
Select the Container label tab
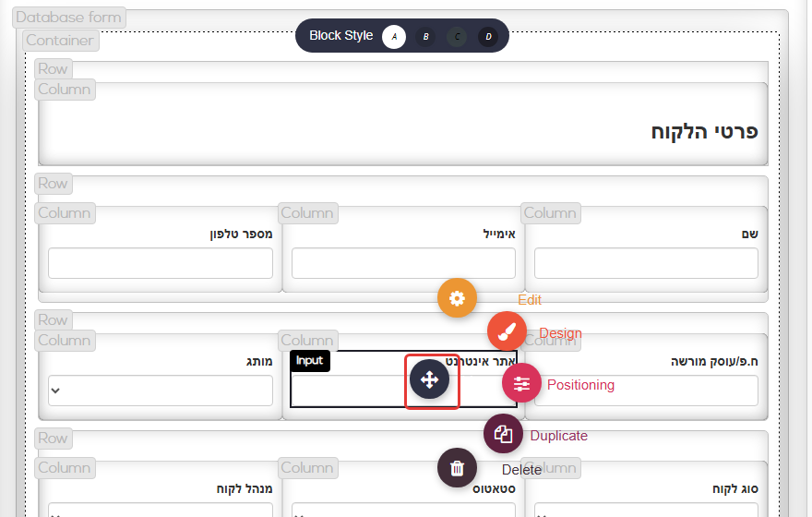(61, 41)
